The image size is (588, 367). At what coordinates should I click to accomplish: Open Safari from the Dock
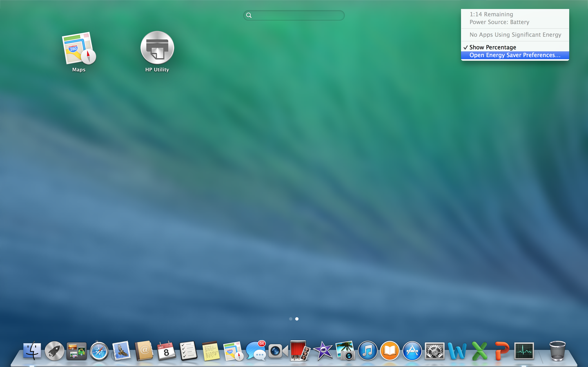(99, 351)
